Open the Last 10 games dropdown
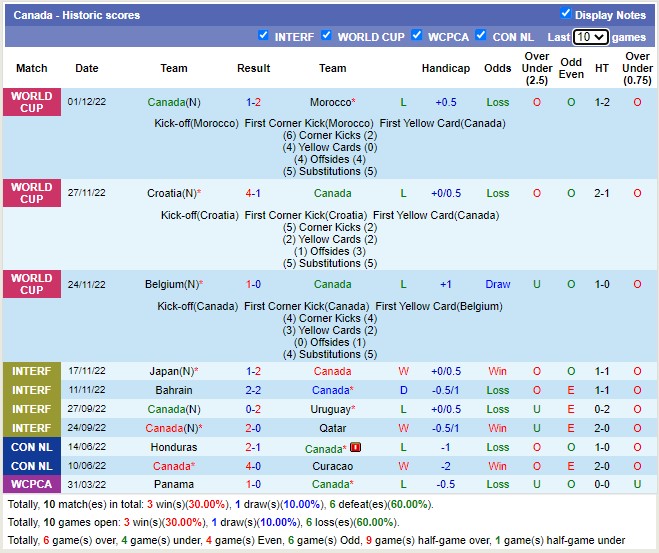Screen dimensions: 659x553 coord(590,37)
